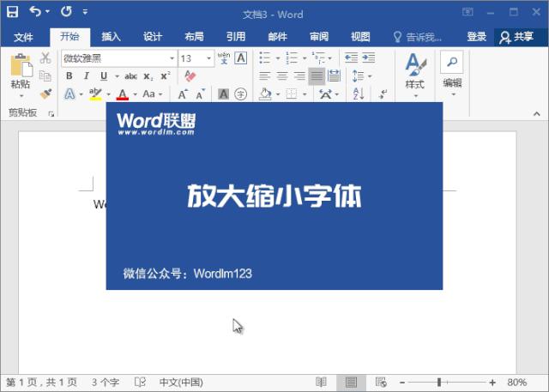Image resolution: width=549 pixels, height=392 pixels.
Task: Open underline style dropdown arrow
Action: point(117,76)
